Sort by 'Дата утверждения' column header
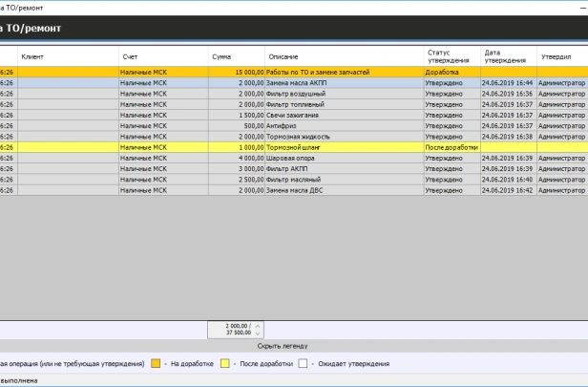 pos(506,56)
